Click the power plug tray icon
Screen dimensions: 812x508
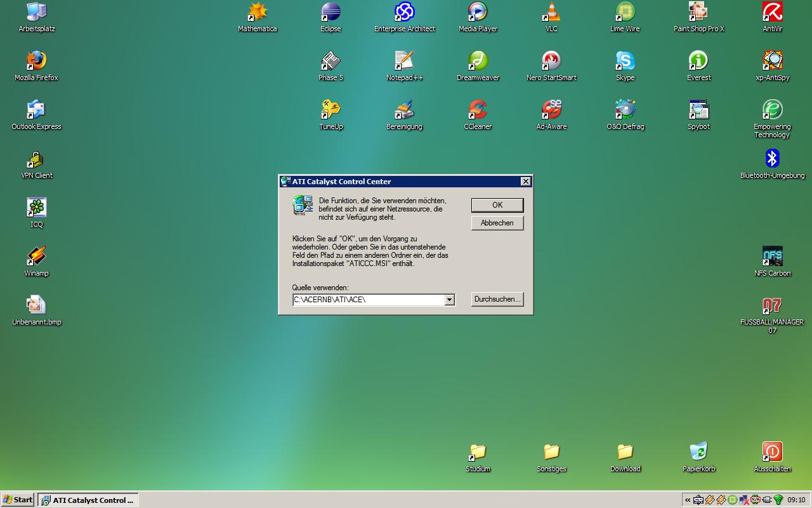click(x=767, y=500)
